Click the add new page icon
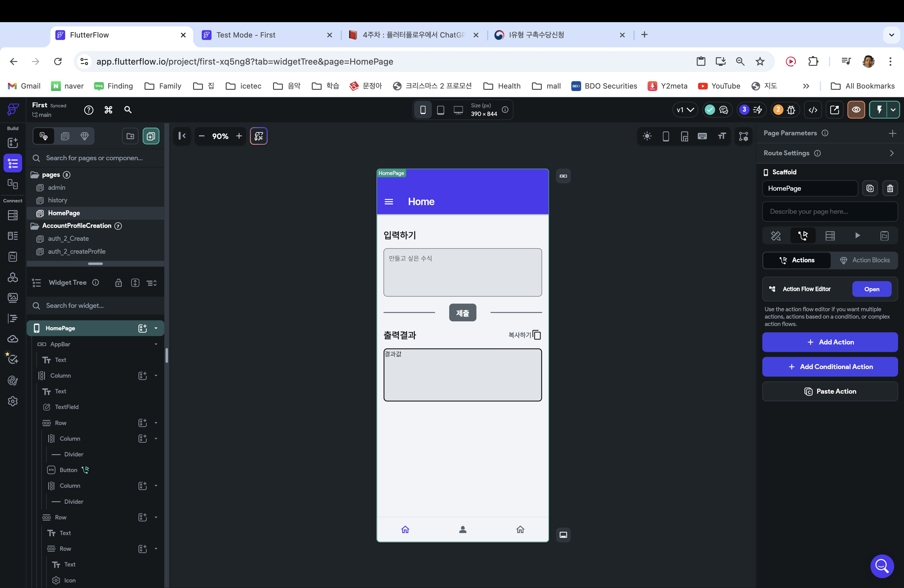 [x=151, y=136]
